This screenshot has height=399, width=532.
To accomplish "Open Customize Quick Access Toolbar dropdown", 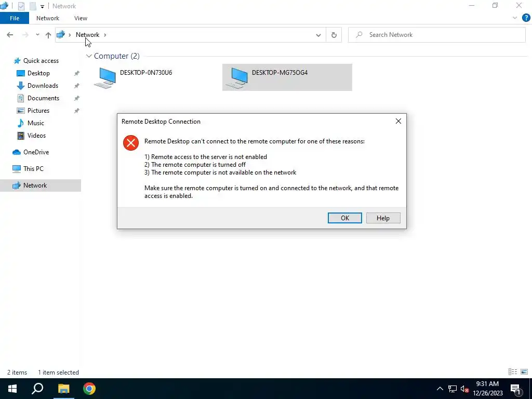I will tap(42, 6).
